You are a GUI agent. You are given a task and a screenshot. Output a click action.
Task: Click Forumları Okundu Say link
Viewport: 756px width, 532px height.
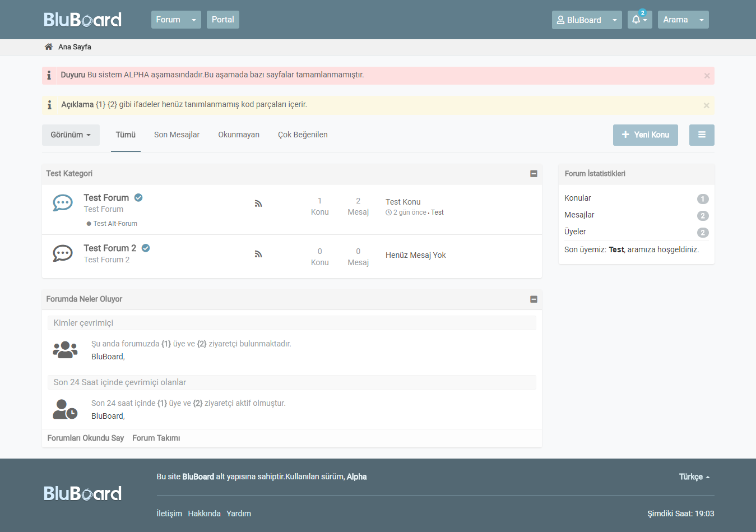coord(86,438)
